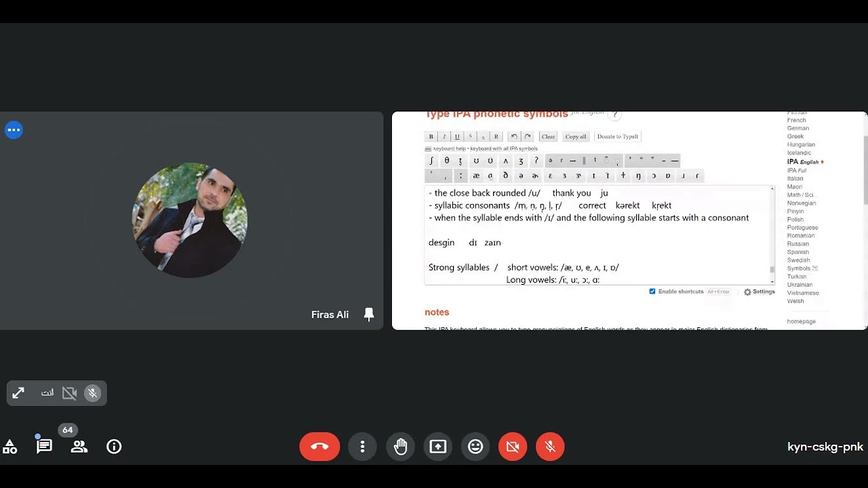
Task: Show the participants list
Action: [79, 447]
